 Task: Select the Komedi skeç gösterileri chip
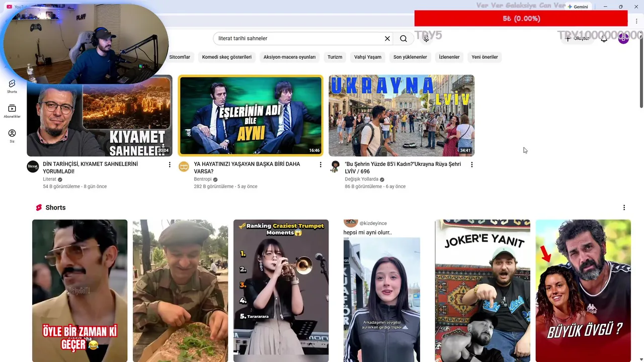pos(226,57)
